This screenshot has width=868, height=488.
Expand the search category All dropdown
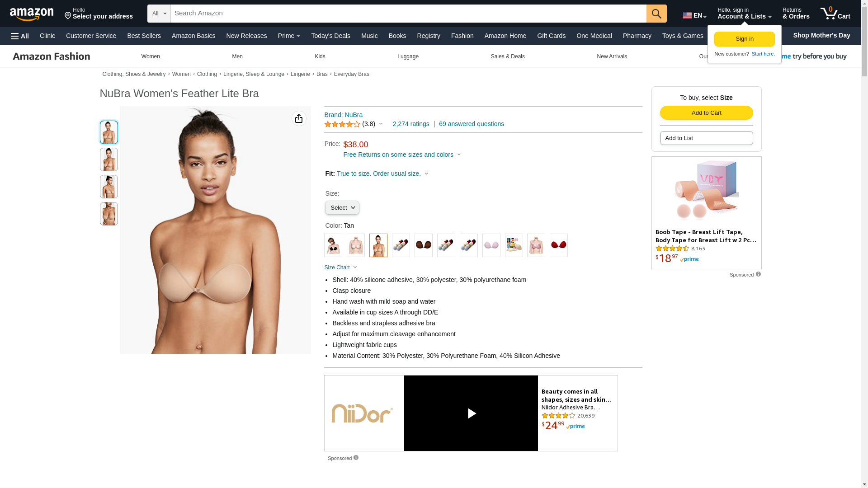pos(159,14)
